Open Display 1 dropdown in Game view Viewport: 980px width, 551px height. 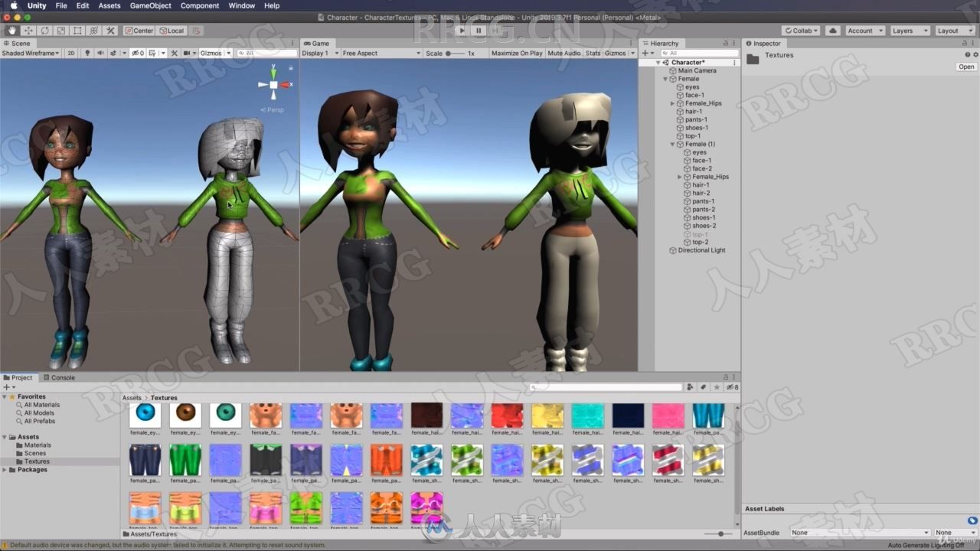(x=319, y=54)
